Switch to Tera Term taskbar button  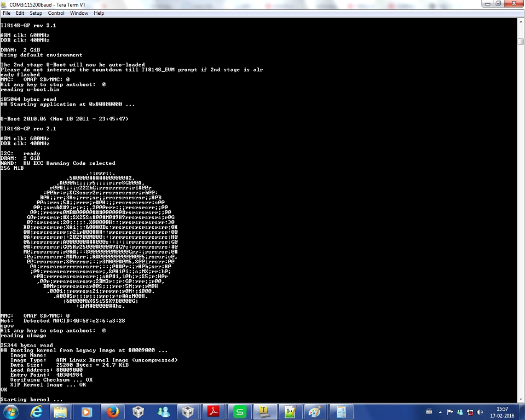[264, 412]
